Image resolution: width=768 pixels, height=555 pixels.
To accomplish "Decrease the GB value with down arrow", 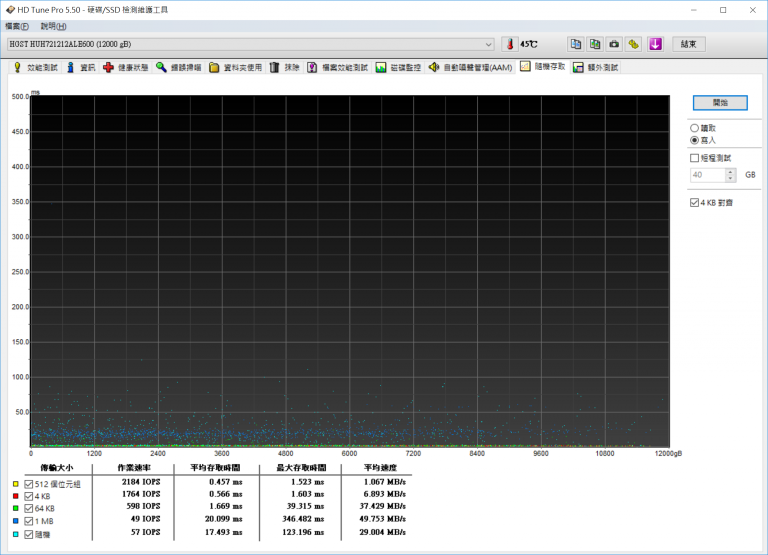I will pos(730,178).
